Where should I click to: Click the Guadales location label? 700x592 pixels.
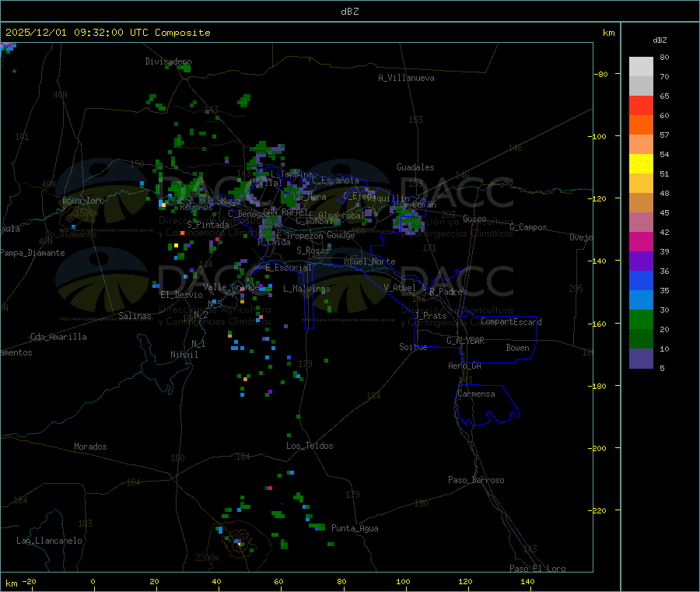click(x=415, y=167)
